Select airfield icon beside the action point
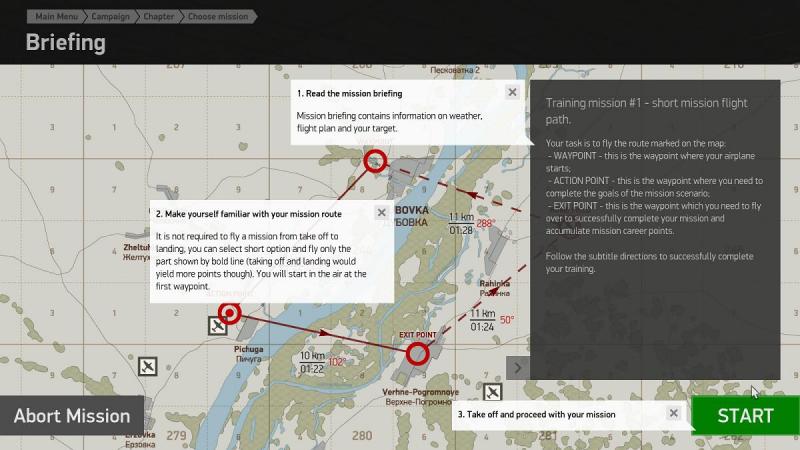 217,326
